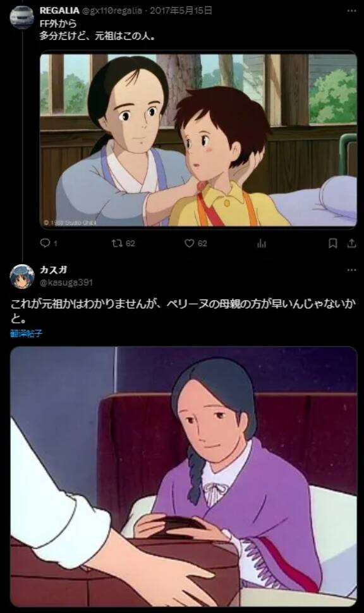Open the 2017年5月15日 timestamp link

181,11
